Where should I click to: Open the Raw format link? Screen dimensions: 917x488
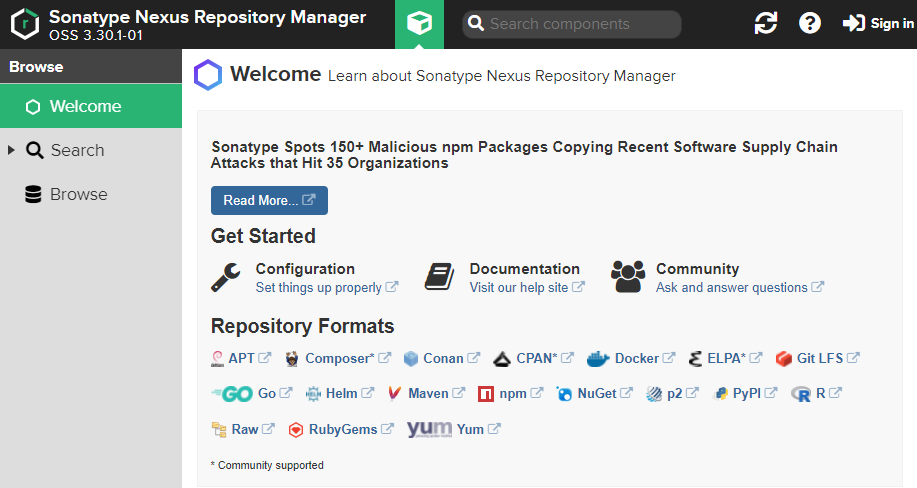(253, 429)
